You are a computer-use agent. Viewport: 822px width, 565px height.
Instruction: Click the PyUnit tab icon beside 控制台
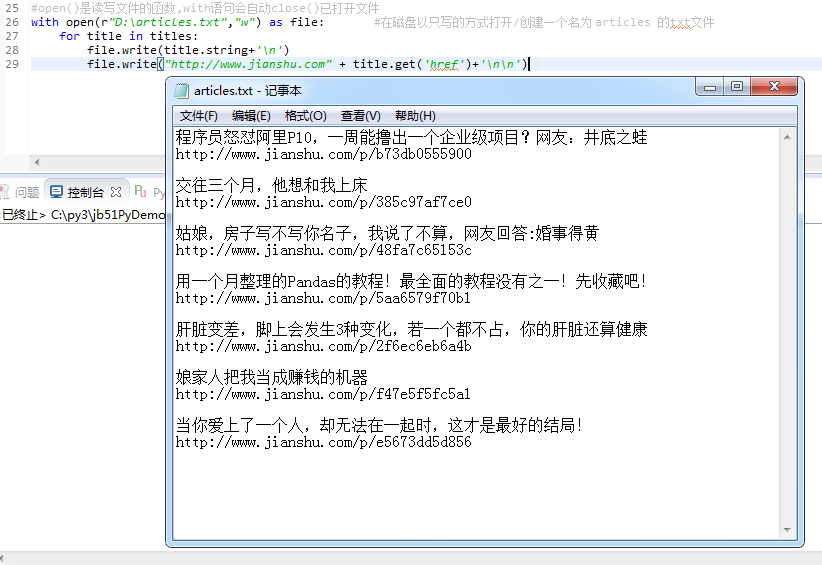(x=140, y=191)
